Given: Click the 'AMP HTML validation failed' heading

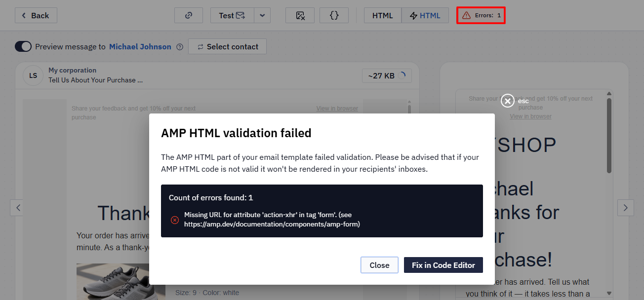Looking at the screenshot, I should click(x=236, y=133).
